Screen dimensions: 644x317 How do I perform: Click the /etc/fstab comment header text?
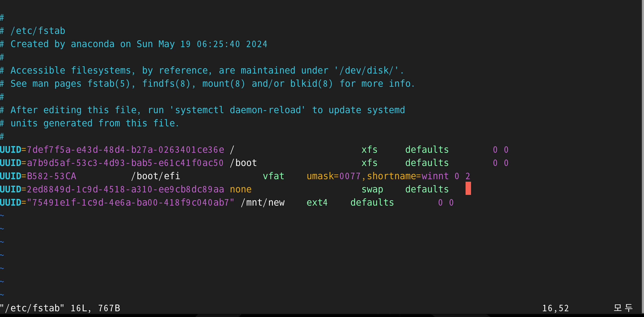pyautogui.click(x=38, y=31)
